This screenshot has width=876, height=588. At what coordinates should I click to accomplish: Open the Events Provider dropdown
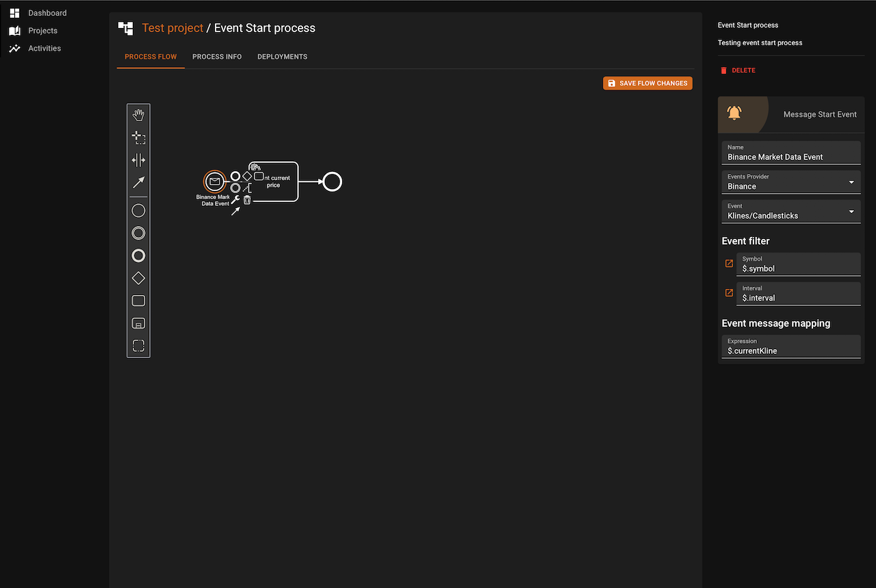[x=790, y=182]
